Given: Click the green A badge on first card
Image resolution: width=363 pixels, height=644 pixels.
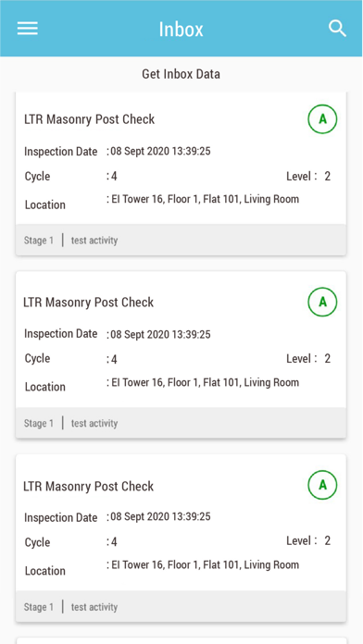Looking at the screenshot, I should pyautogui.click(x=322, y=119).
